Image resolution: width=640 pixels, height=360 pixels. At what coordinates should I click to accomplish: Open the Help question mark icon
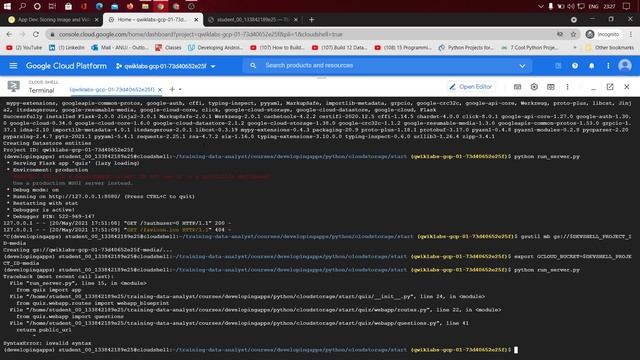575,66
